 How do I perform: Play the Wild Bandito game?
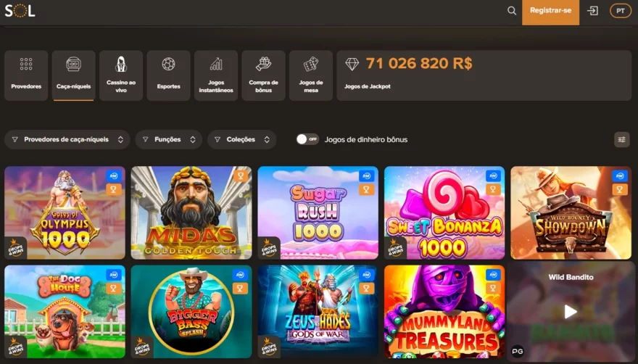coord(571,312)
